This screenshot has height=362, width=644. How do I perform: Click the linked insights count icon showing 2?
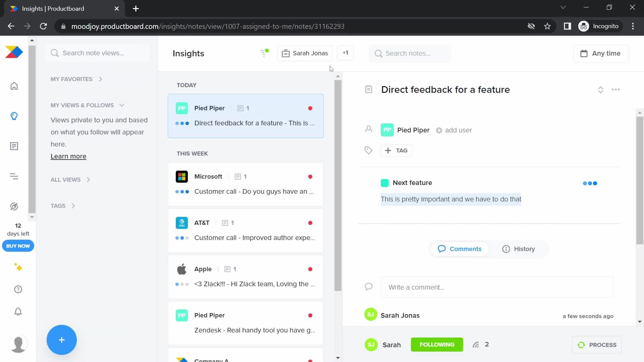(481, 345)
